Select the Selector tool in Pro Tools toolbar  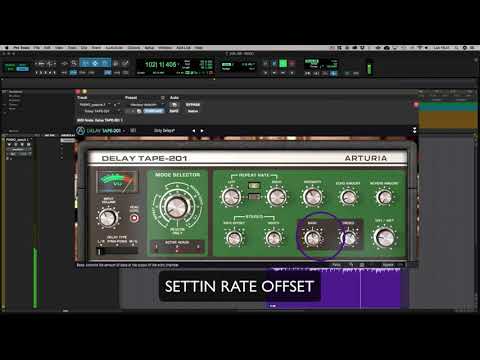[95, 63]
